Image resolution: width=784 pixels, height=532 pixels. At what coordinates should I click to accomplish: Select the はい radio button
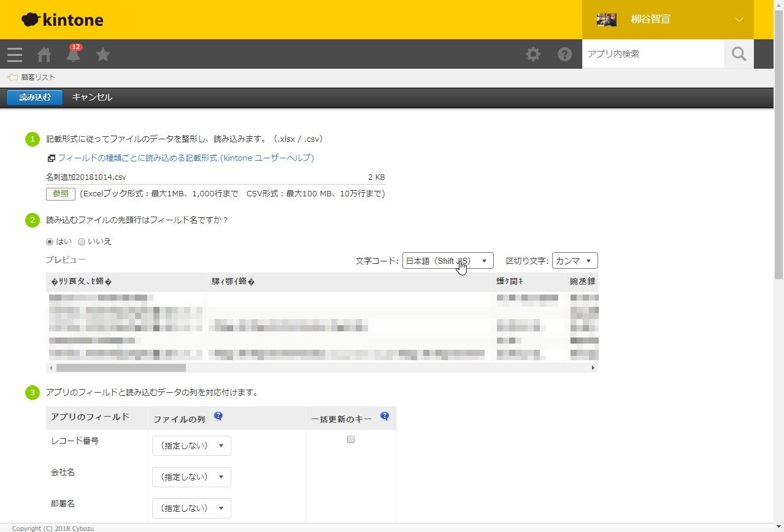[x=50, y=242]
